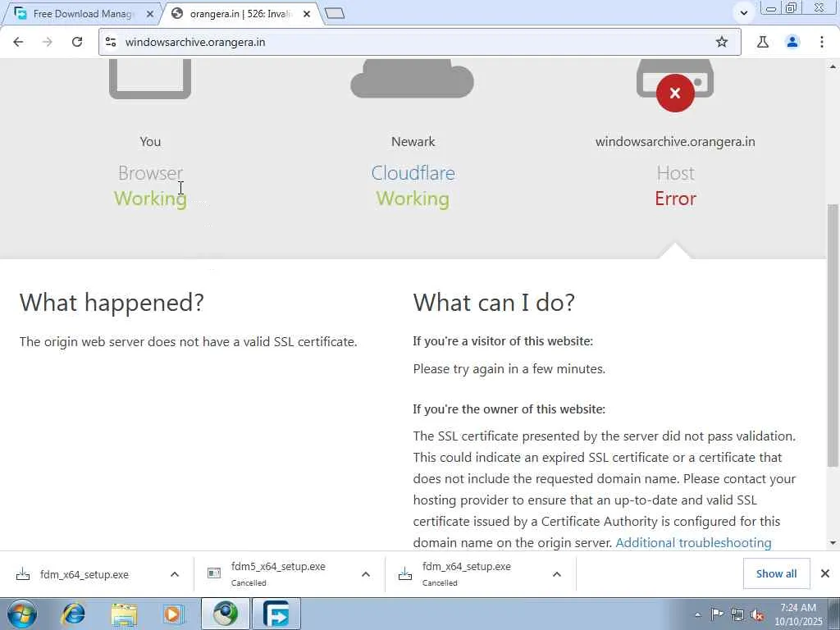This screenshot has width=840, height=630.
Task: Open Chrome three-dot menu
Action: [822, 42]
